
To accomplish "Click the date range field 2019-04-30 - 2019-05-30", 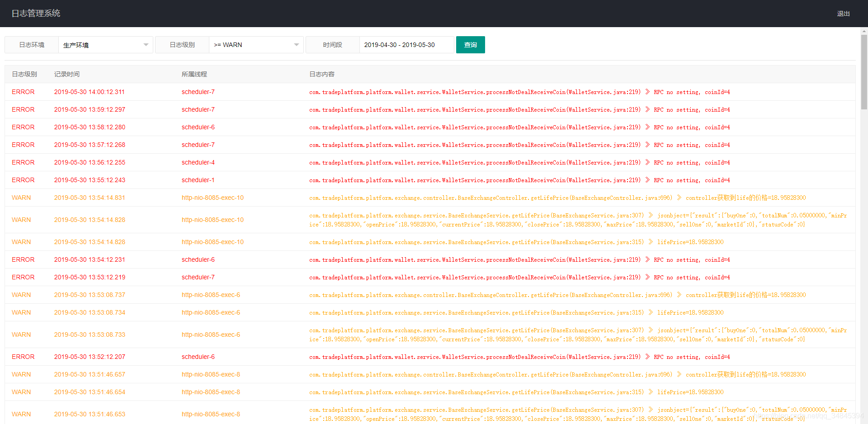I will 406,45.
